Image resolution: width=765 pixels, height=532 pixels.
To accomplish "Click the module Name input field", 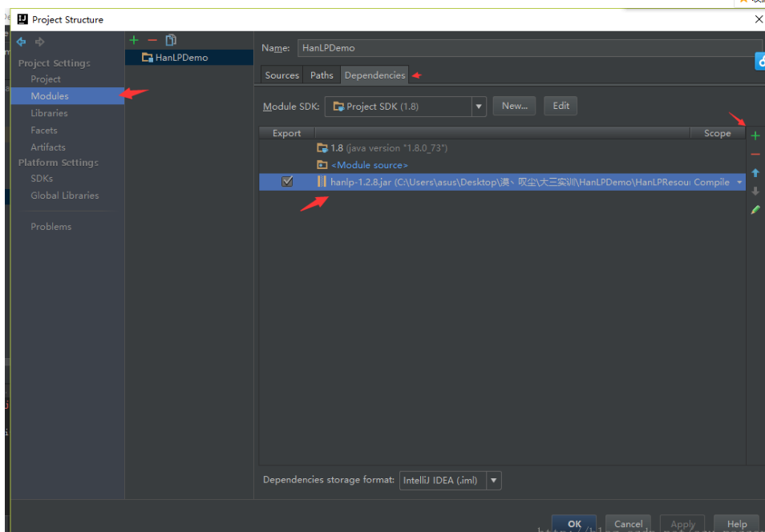I will pos(529,48).
